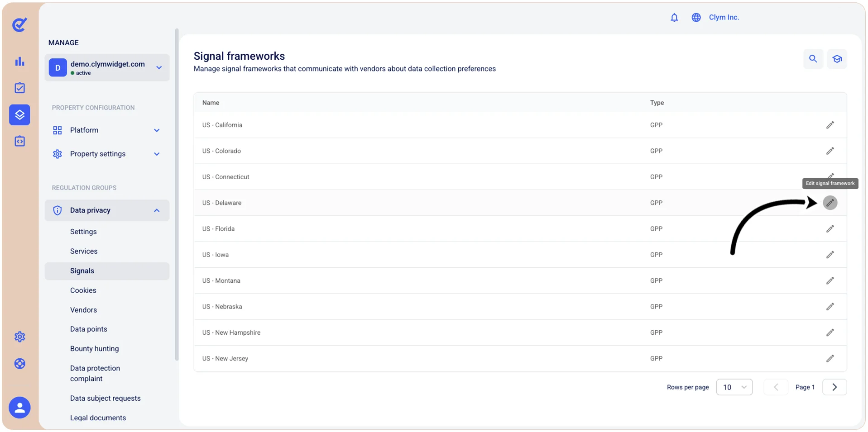868x432 pixels.
Task: Open Settings under Data privacy
Action: pyautogui.click(x=83, y=232)
